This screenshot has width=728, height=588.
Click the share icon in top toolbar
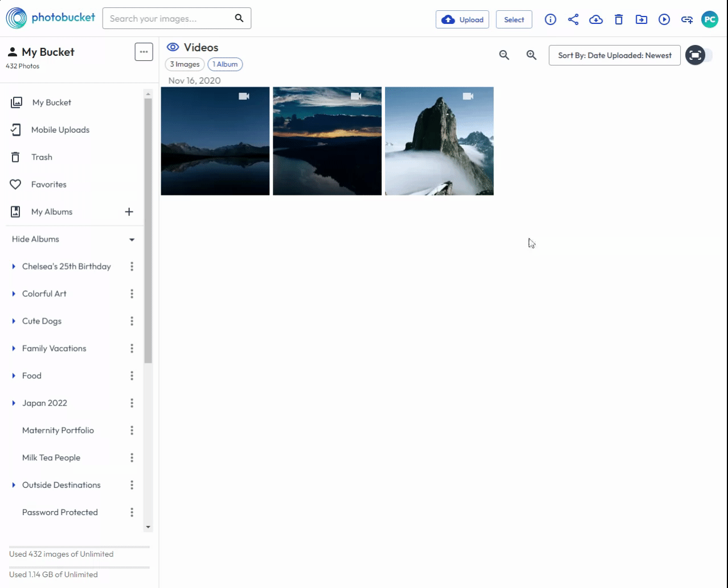tap(573, 19)
